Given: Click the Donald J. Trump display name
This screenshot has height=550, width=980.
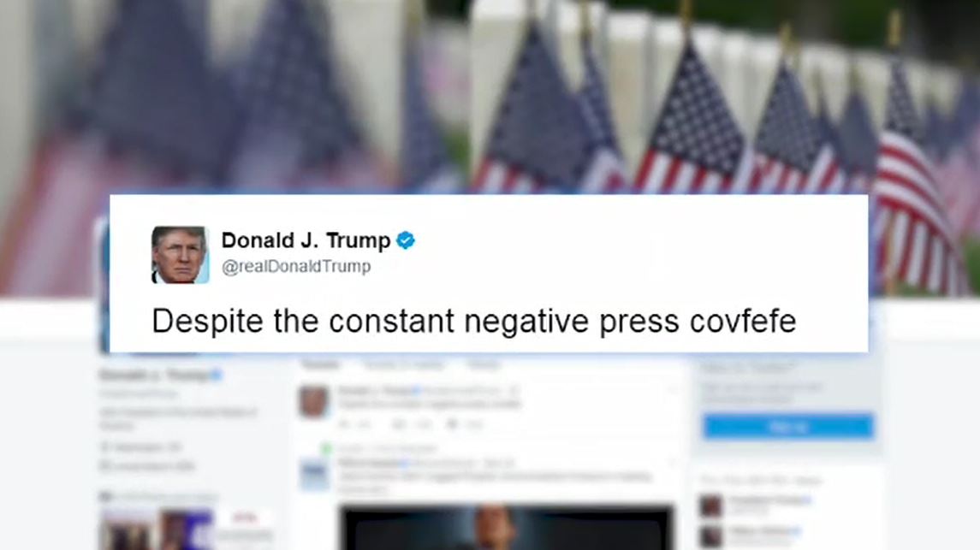Looking at the screenshot, I should 306,240.
